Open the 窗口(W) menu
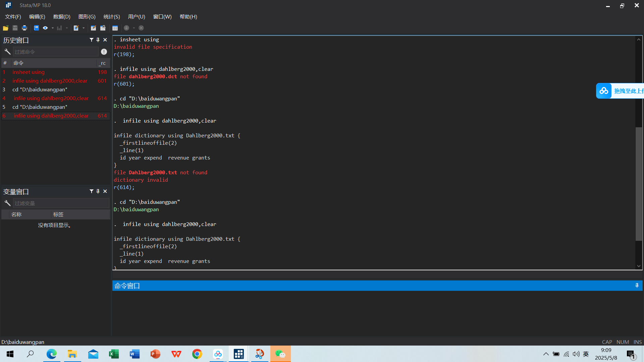The height and width of the screenshot is (362, 644). [x=162, y=17]
